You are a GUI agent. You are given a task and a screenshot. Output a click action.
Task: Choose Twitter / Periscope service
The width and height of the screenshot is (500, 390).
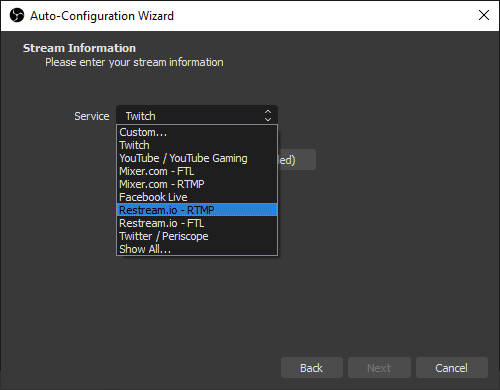tap(197, 236)
